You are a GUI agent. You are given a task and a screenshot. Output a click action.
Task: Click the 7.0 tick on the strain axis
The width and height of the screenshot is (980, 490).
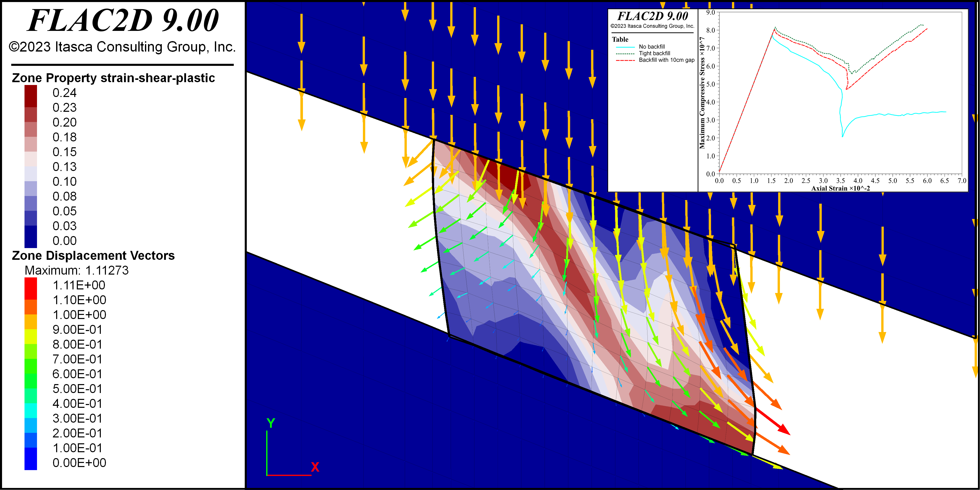click(961, 180)
